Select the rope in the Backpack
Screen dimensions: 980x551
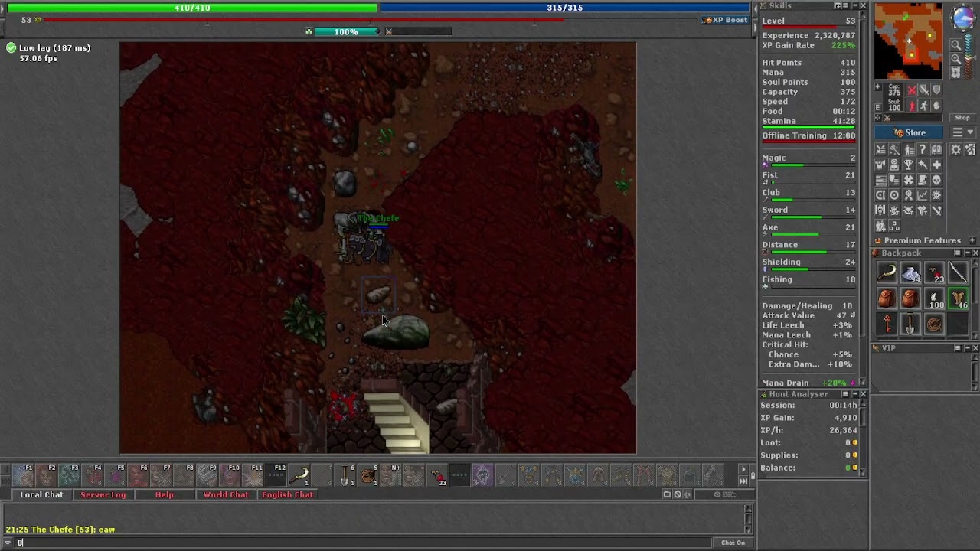coord(934,324)
